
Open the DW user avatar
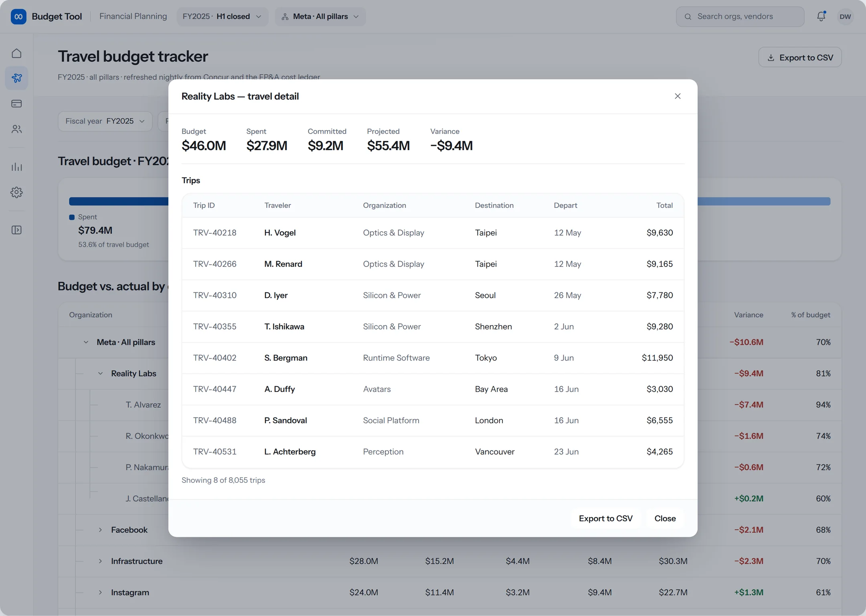point(845,16)
